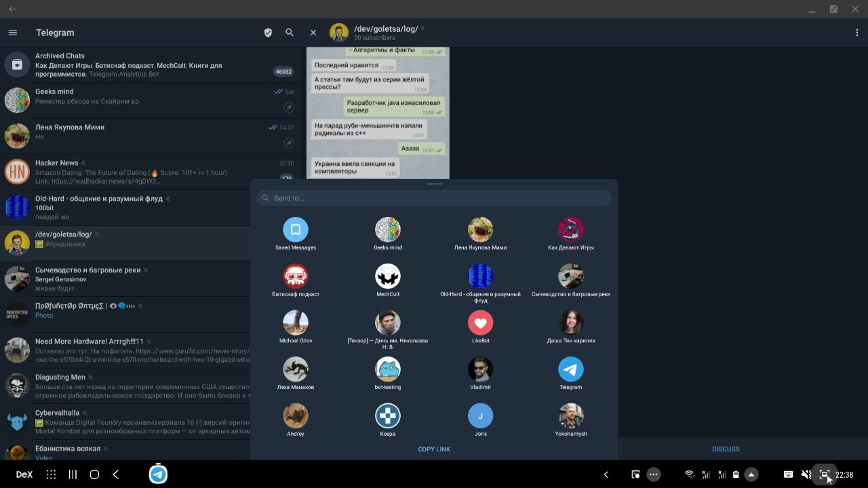This screenshot has height=488, width=868.
Task: Select [Тензор] Дичь chat in share sheet
Action: click(x=388, y=330)
